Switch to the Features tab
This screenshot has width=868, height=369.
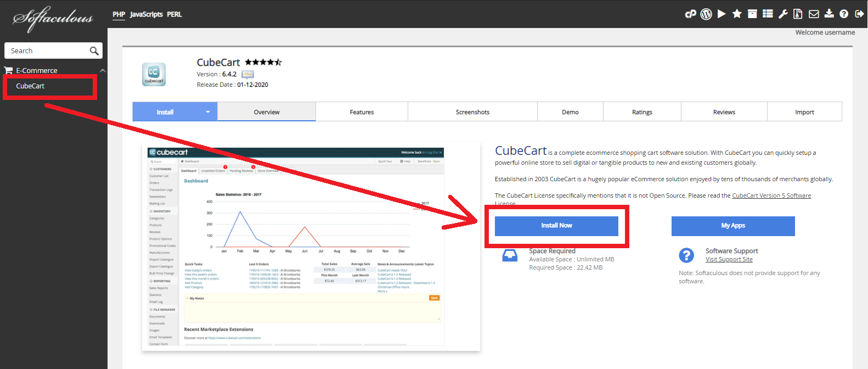[x=362, y=112]
